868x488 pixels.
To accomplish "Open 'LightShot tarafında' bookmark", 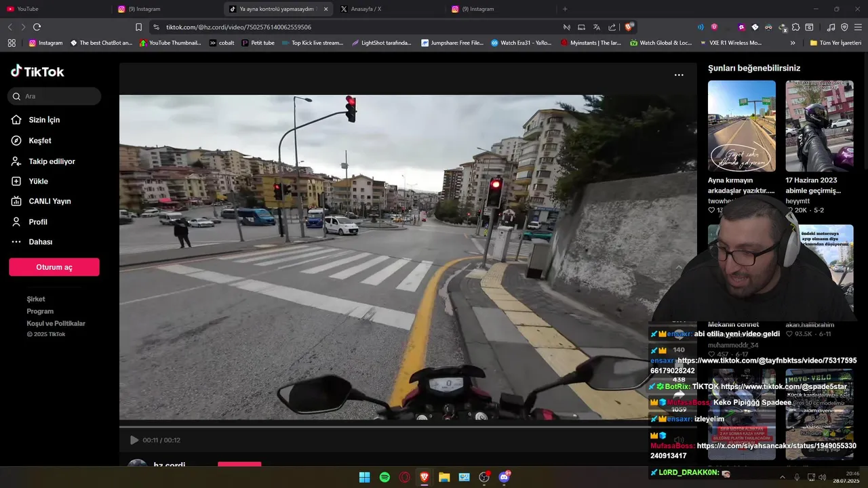I will tap(381, 43).
